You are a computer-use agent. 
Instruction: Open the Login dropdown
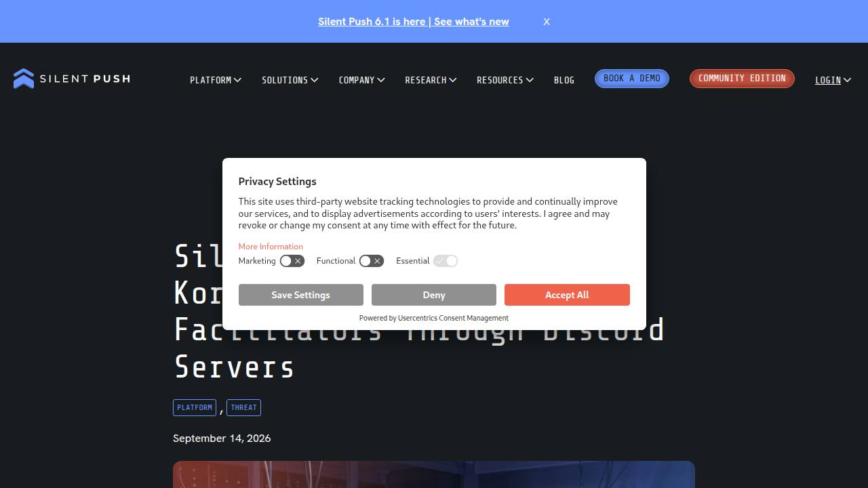[833, 80]
